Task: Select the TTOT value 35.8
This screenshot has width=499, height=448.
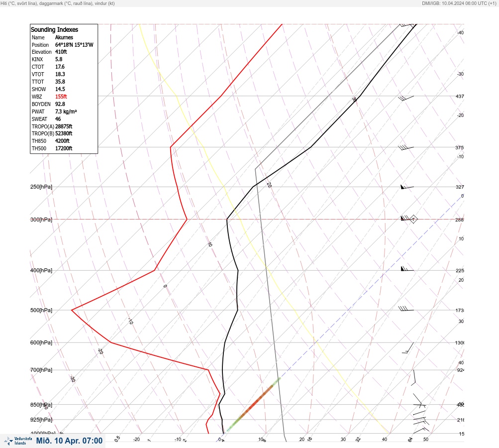Action: 60,82
